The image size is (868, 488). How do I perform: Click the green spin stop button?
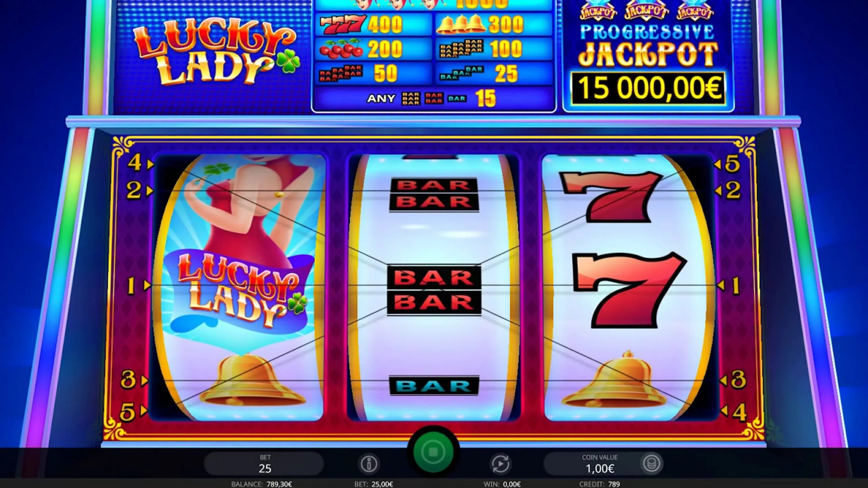point(433,451)
